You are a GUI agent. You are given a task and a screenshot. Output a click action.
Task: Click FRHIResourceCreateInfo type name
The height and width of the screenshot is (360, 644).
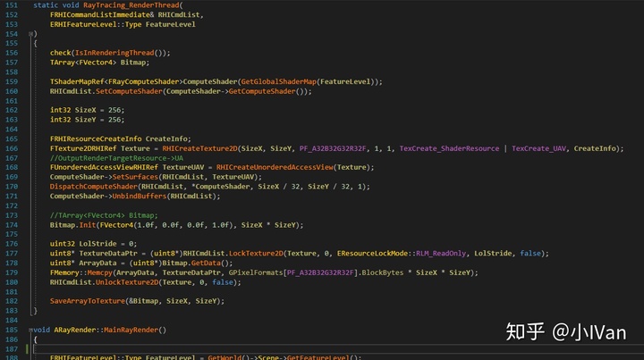pos(96,138)
